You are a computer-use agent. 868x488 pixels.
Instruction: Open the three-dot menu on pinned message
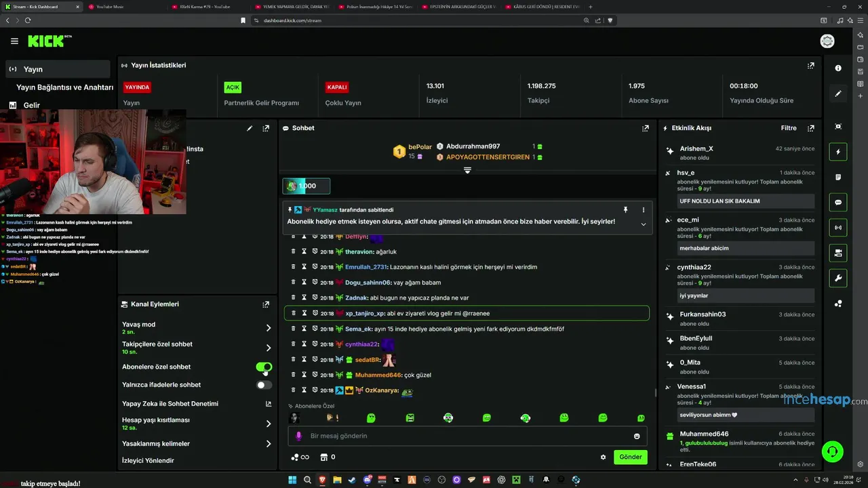[x=644, y=210]
